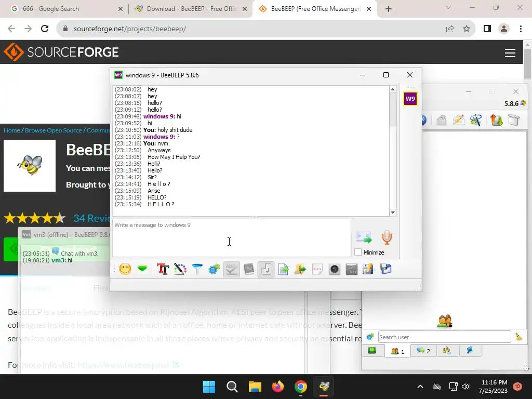The image size is (532, 399).
Task: Click the blue funnel filter icon
Action: click(197, 270)
